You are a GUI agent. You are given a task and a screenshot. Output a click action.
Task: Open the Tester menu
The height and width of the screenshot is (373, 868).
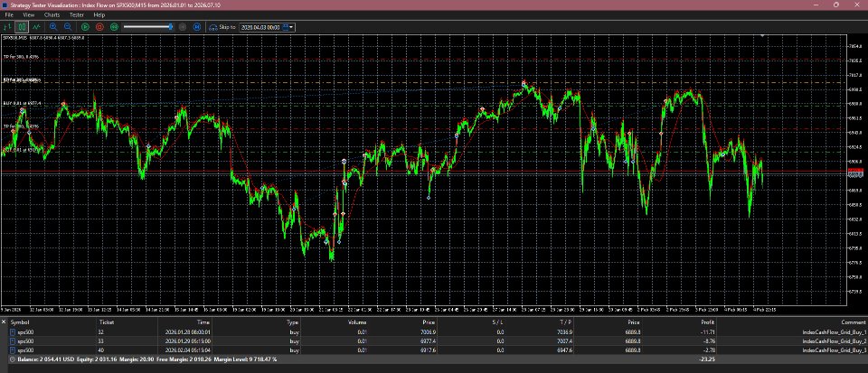[77, 15]
